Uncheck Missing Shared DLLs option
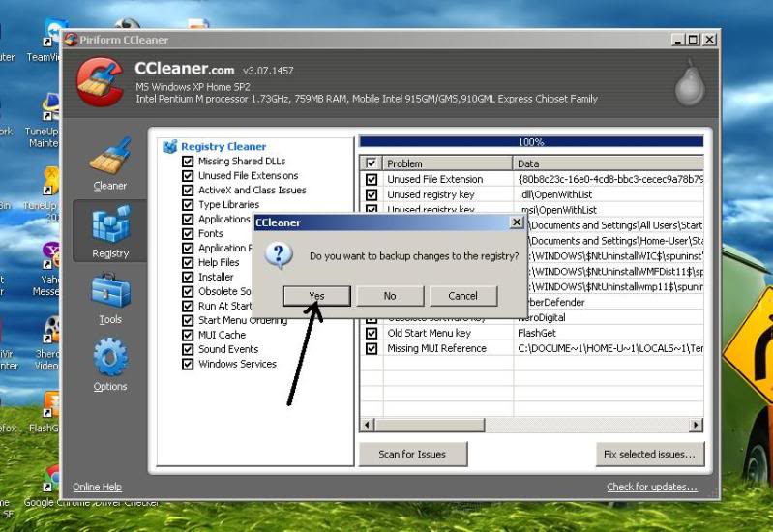Viewport: 773px width, 532px height. (188, 162)
